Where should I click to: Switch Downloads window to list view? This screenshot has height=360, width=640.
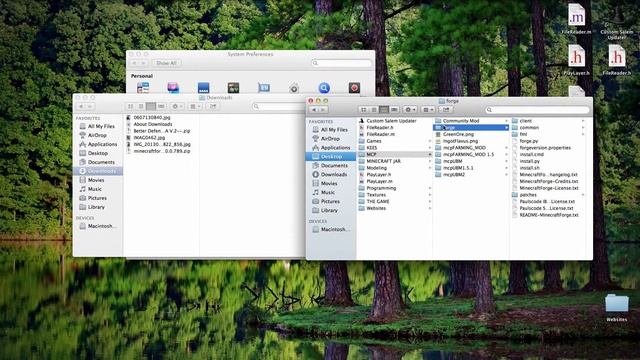point(141,106)
